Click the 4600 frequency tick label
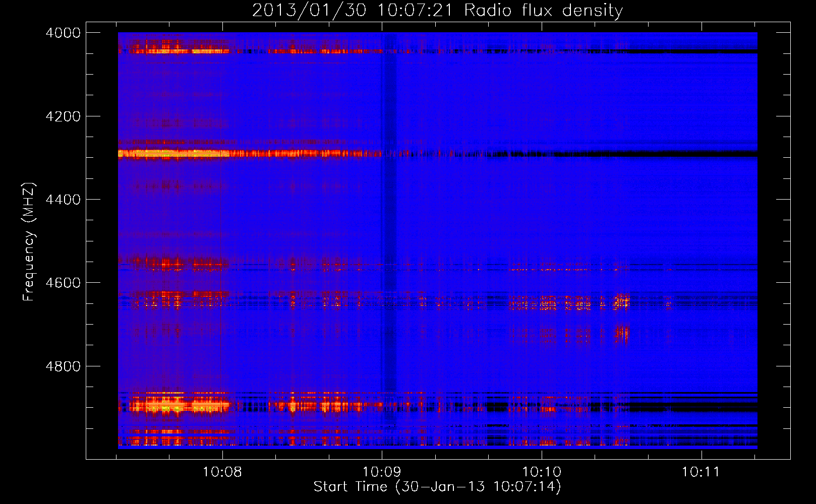 [63, 283]
